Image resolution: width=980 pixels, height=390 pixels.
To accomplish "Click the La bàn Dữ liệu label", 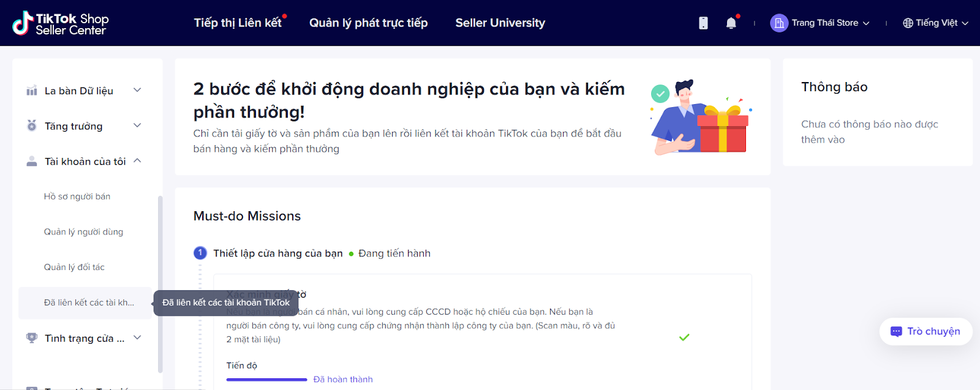I will click(x=79, y=91).
